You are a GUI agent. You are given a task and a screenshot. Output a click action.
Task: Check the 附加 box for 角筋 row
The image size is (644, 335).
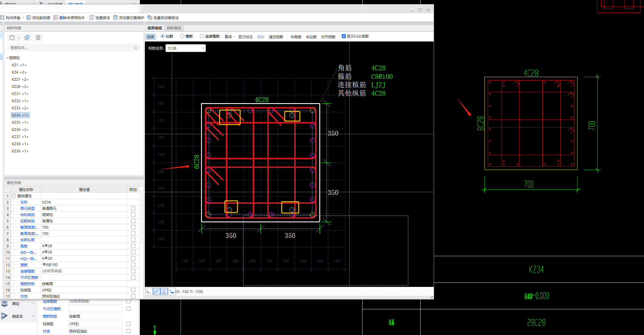coord(133,246)
